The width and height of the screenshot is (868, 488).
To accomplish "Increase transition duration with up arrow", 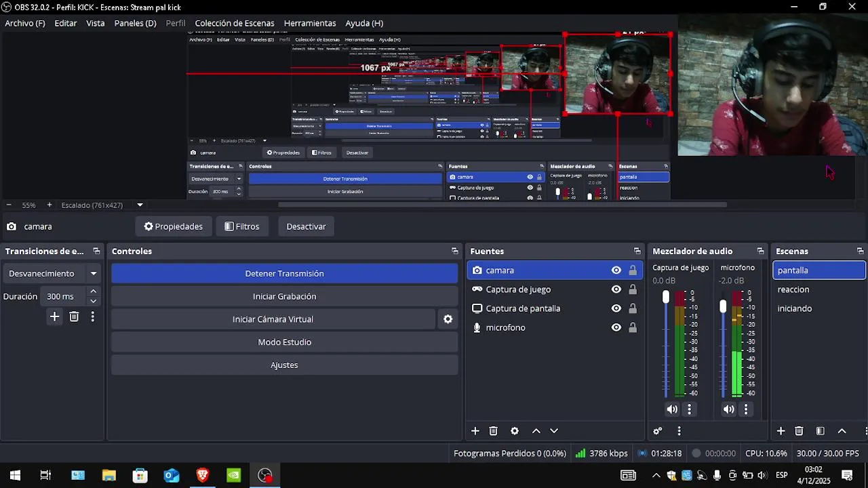I will (x=94, y=291).
